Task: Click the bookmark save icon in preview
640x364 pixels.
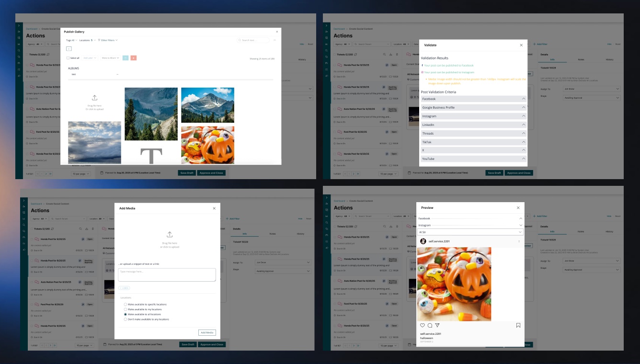Action: click(518, 325)
